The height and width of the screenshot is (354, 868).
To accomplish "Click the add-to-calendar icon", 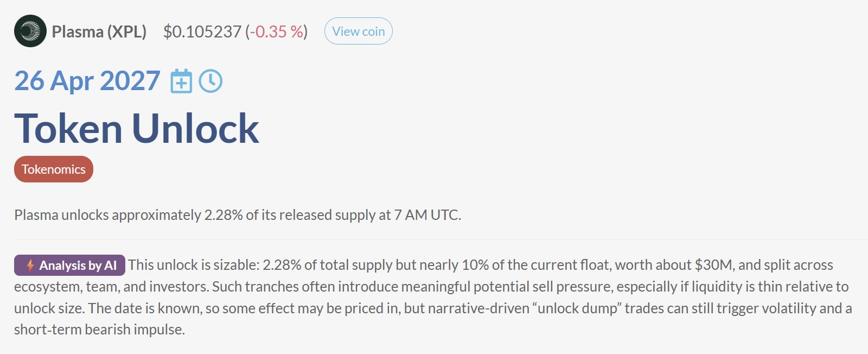I will pos(181,81).
